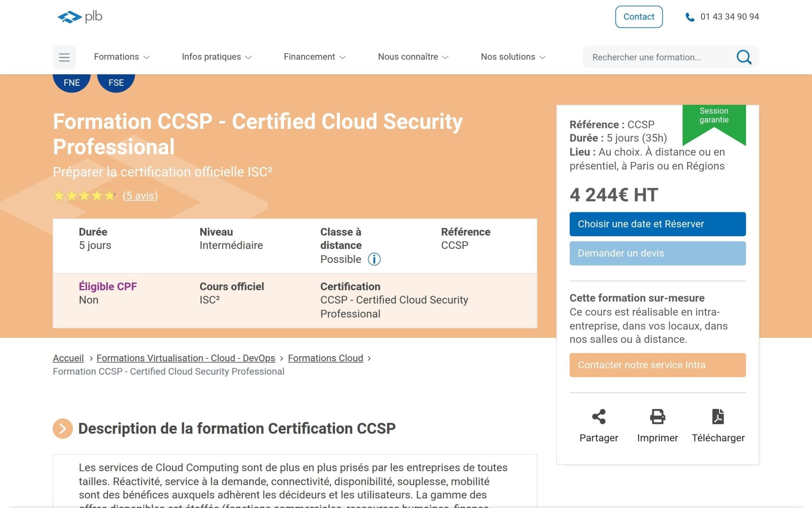The height and width of the screenshot is (508, 812).
Task: Click the Cours officiel ISC² value
Action: click(x=209, y=300)
